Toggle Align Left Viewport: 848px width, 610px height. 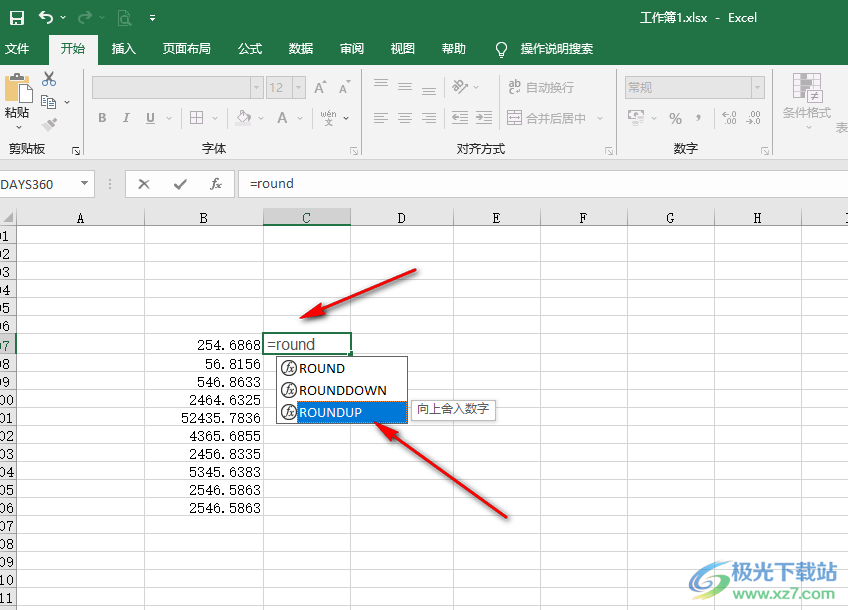pos(381,118)
